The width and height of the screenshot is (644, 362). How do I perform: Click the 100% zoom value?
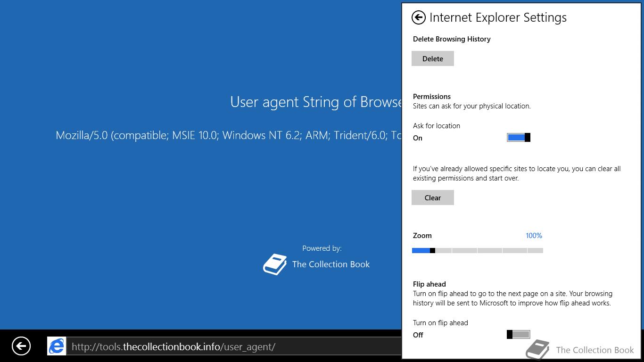534,236
